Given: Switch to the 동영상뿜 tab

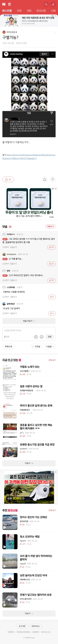Looking at the screenshot, I should pos(41,11).
